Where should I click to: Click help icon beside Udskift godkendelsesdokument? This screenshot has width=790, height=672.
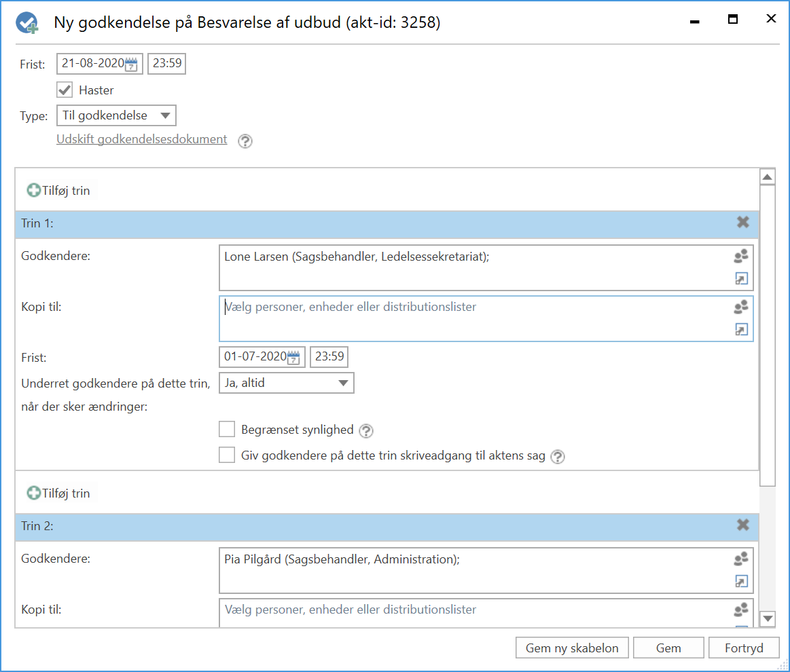pyautogui.click(x=245, y=141)
